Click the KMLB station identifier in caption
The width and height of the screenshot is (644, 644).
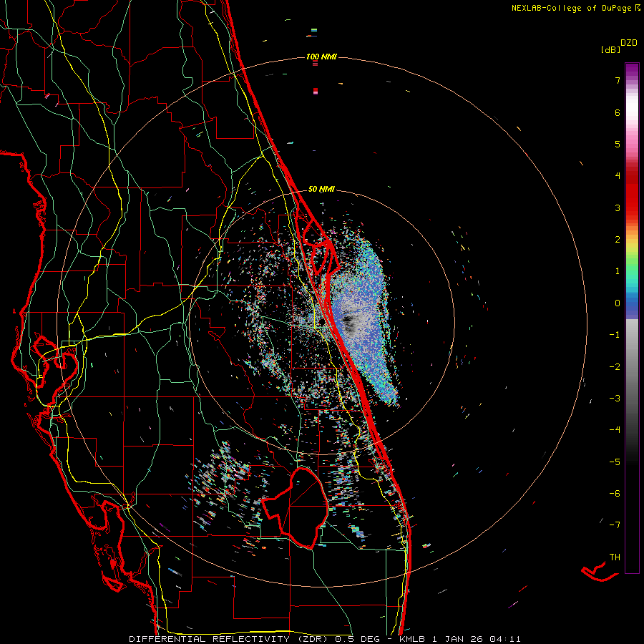pos(412,639)
